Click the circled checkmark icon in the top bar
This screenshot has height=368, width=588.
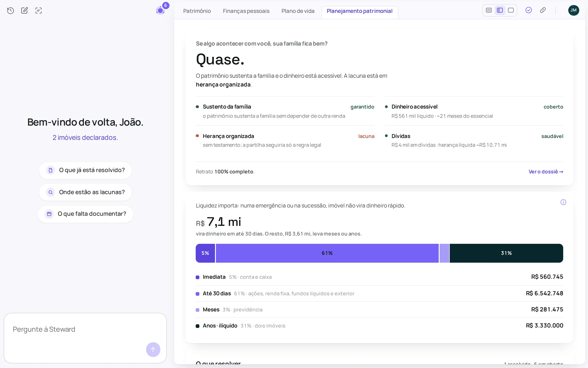point(529,10)
